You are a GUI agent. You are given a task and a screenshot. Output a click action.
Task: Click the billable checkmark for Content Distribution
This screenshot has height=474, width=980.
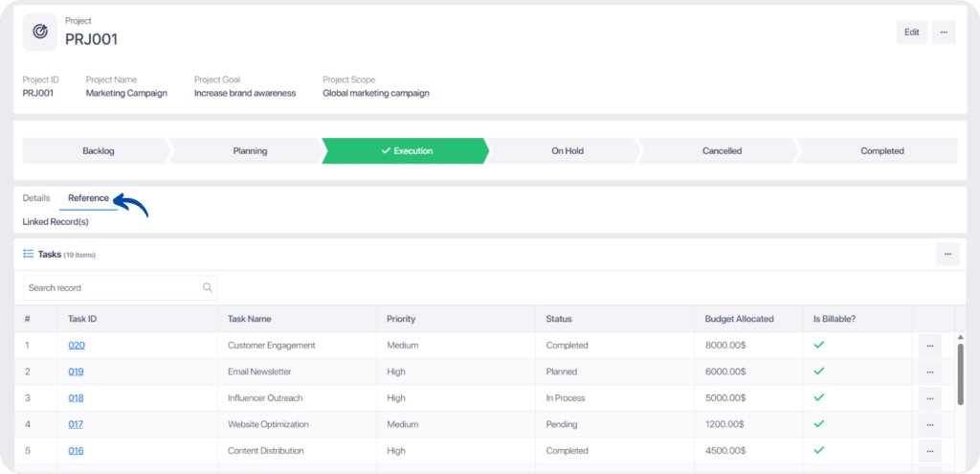(x=819, y=450)
